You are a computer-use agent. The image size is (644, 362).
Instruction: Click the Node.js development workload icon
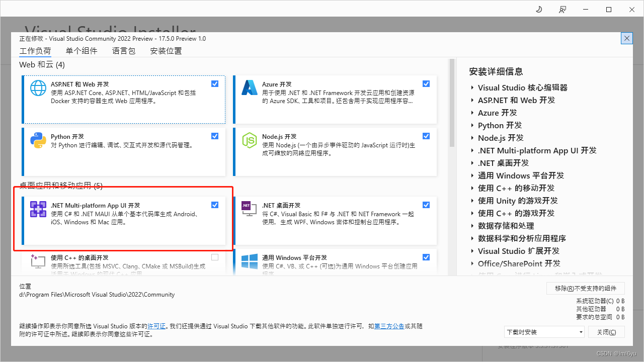pyautogui.click(x=250, y=140)
